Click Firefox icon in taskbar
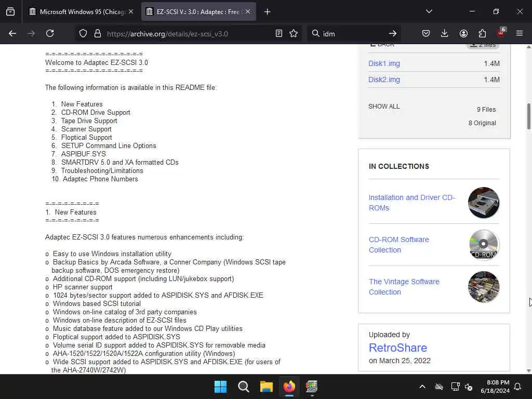532x399 pixels. click(x=289, y=387)
